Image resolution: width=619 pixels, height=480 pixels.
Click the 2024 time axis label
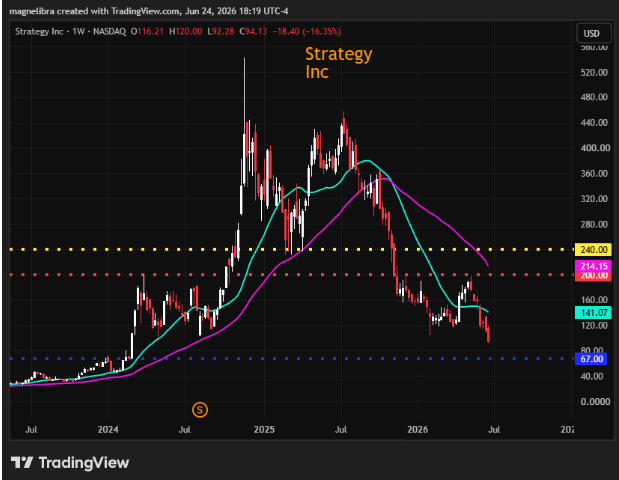108,429
